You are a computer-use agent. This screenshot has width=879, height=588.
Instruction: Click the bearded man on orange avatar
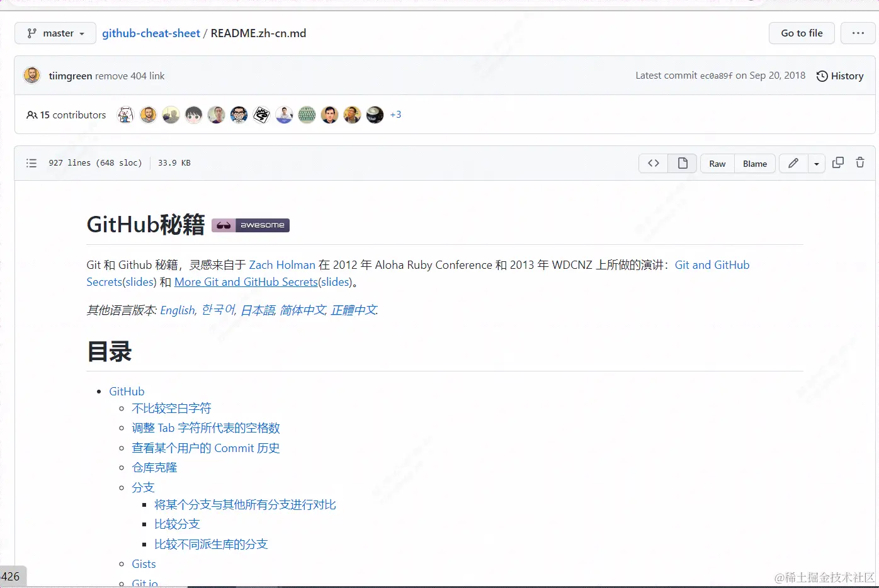pos(149,115)
